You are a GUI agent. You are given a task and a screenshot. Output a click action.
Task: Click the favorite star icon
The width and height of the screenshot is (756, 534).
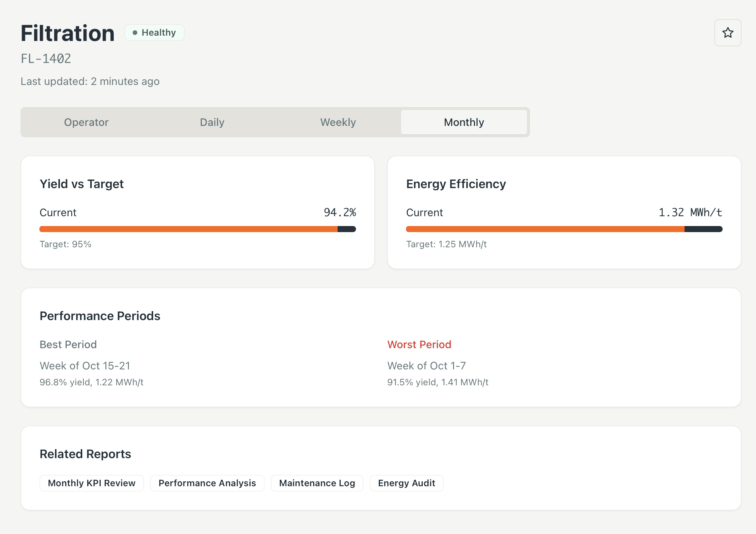728,33
